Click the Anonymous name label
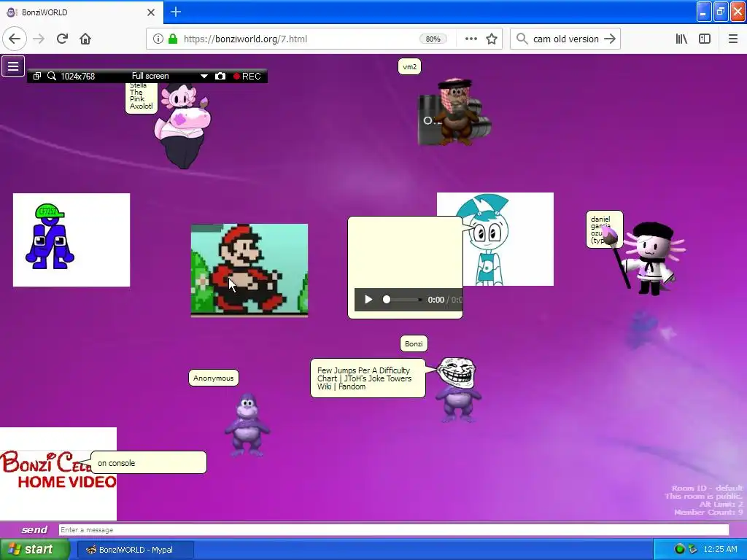The width and height of the screenshot is (747, 560). (x=214, y=378)
